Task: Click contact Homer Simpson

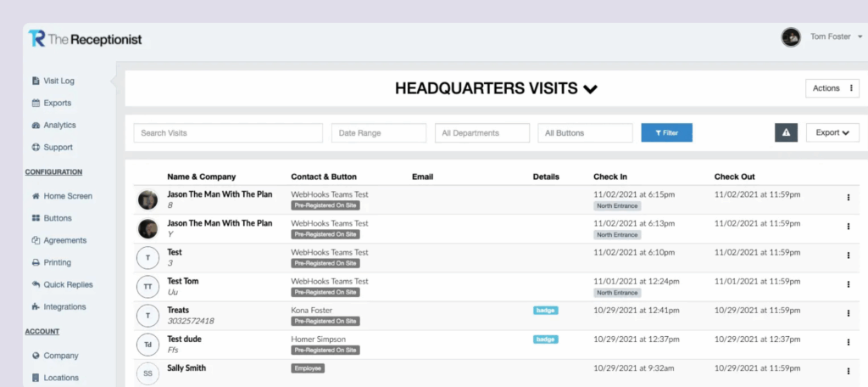Action: (x=319, y=339)
